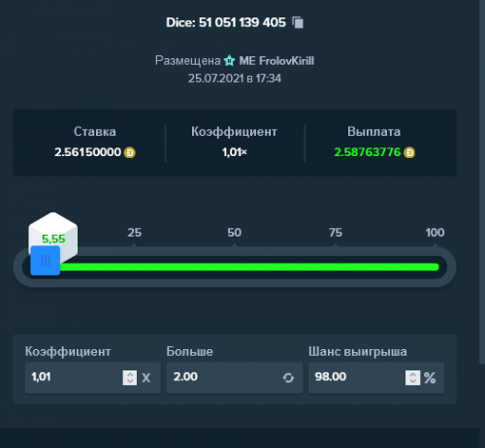Click the 100 mark on slider scale
The height and width of the screenshot is (448, 485).
pyautogui.click(x=435, y=233)
